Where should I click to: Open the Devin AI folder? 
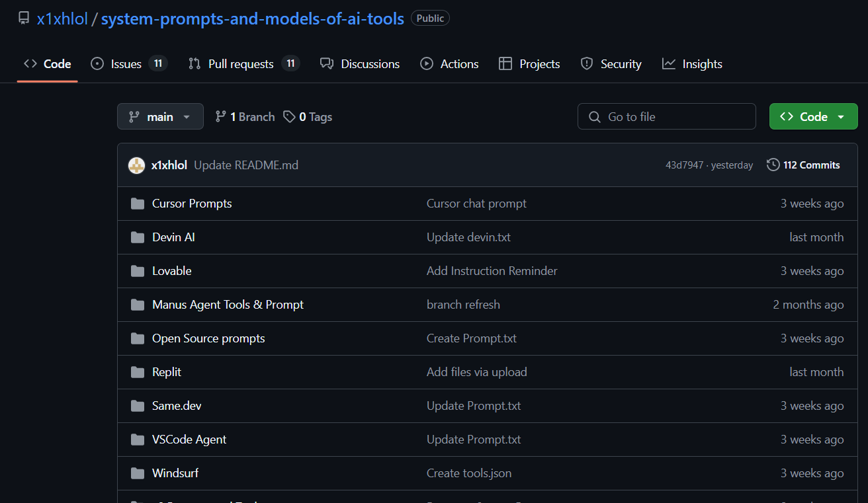pyautogui.click(x=173, y=237)
